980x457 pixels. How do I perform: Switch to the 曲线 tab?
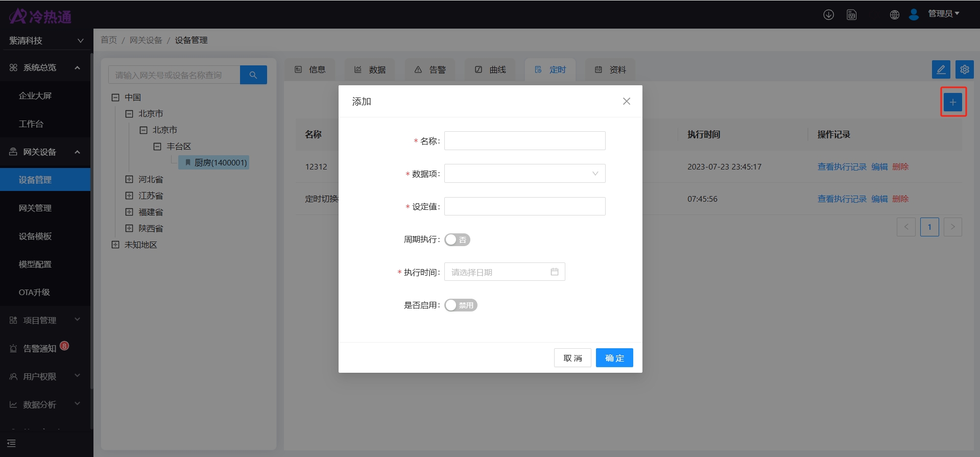tap(490, 69)
